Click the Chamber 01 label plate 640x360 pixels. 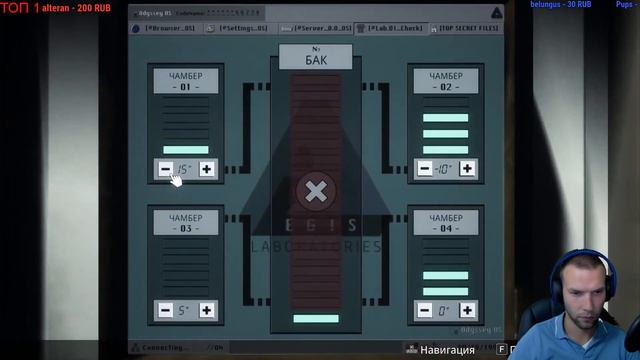186,81
